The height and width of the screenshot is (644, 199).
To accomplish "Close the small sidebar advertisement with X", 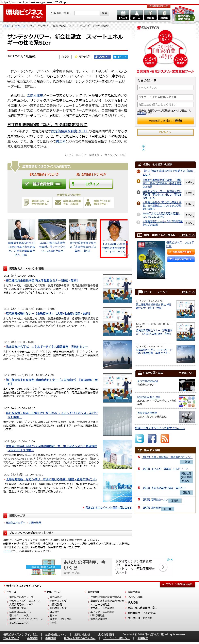I will [x=143, y=150].
